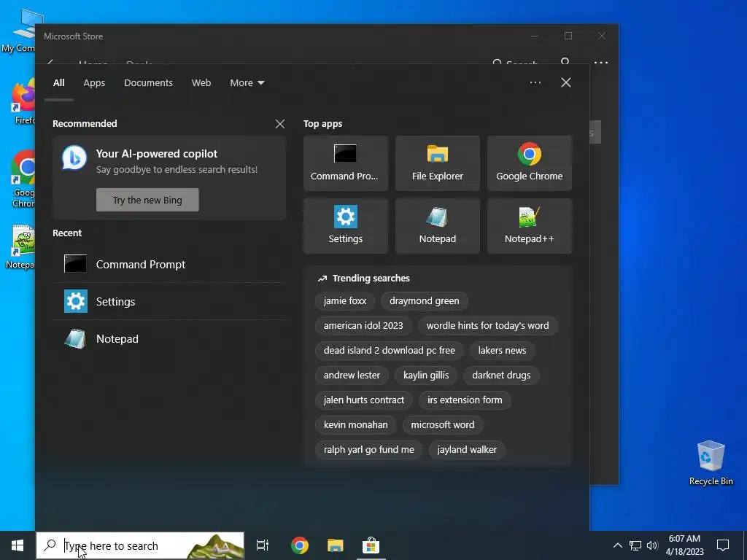747x560 pixels.
Task: Click Try the new Bing button
Action: tap(147, 200)
